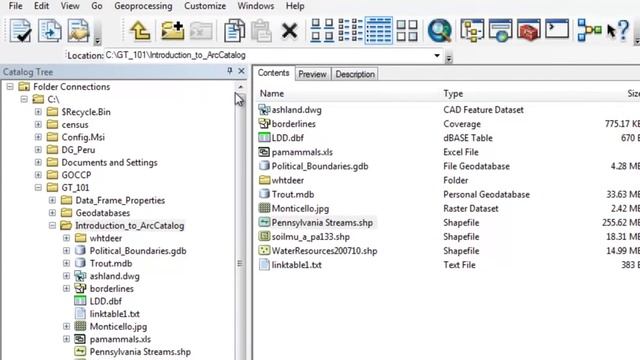Open metadata toolbar options dropdown arrow
Screen dimensions: 640x360
click(x=98, y=40)
